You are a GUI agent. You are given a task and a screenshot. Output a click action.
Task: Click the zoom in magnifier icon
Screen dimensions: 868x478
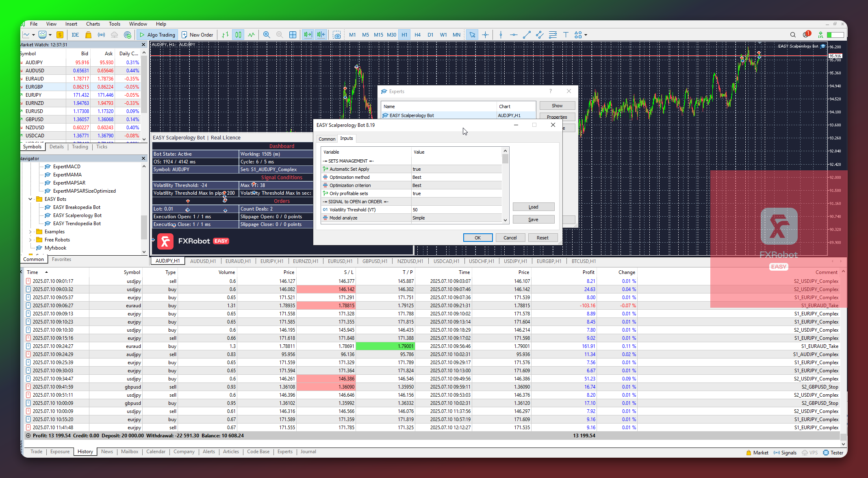pos(267,35)
